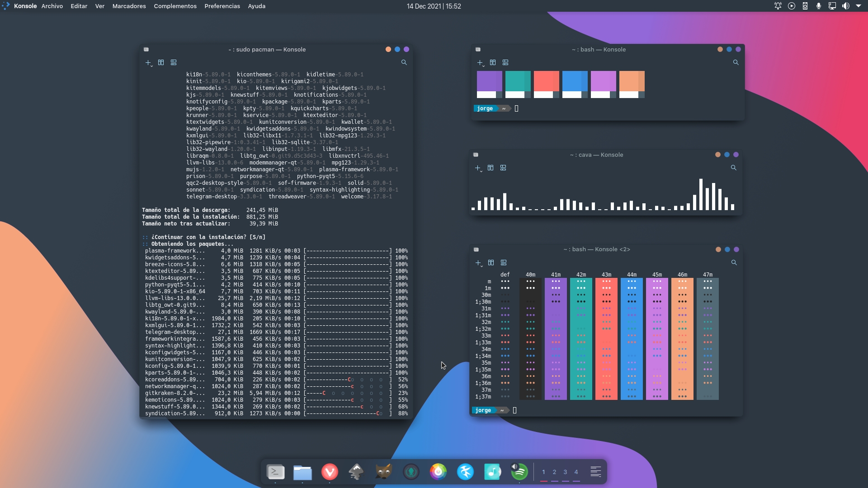The width and height of the screenshot is (868, 488).
Task: Split view top/bottom in sudo pacman window
Action: pyautogui.click(x=174, y=62)
